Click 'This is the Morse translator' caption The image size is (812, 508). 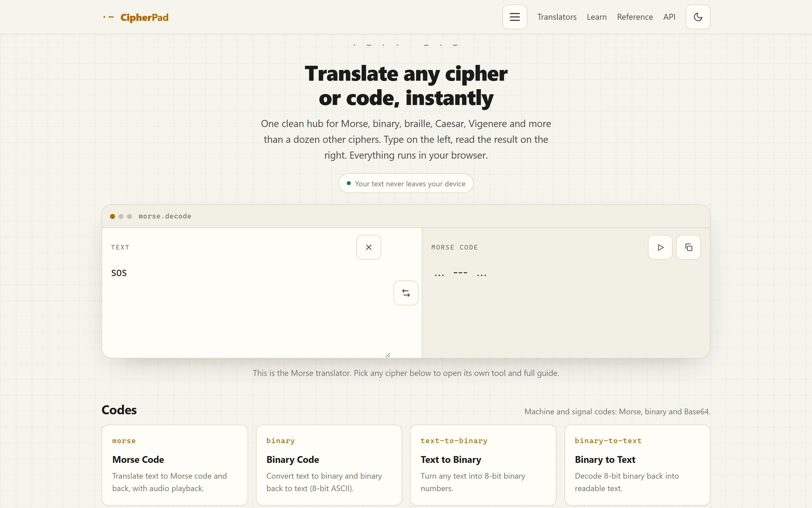pyautogui.click(x=406, y=373)
